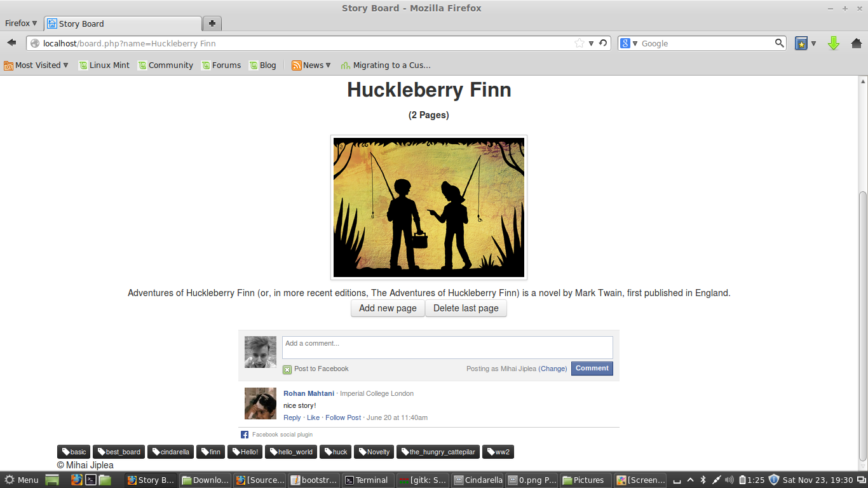Open the Linux Mint bookmark
The image size is (868, 488).
pyautogui.click(x=104, y=65)
